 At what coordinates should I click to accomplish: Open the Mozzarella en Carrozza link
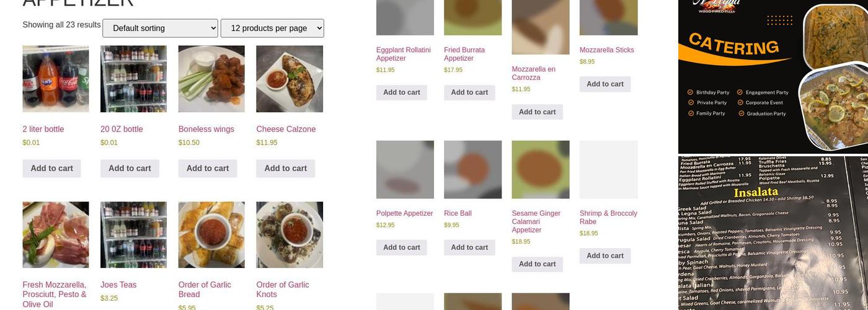point(533,73)
